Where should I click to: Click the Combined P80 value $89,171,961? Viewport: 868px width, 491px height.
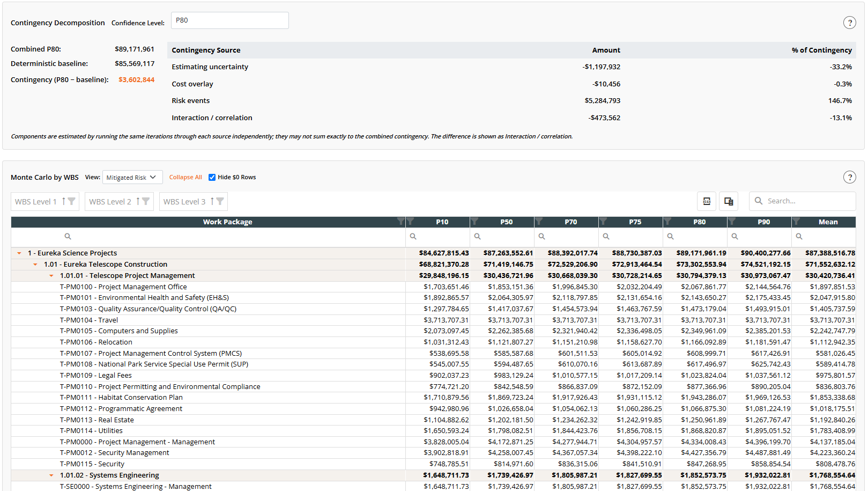click(x=135, y=49)
